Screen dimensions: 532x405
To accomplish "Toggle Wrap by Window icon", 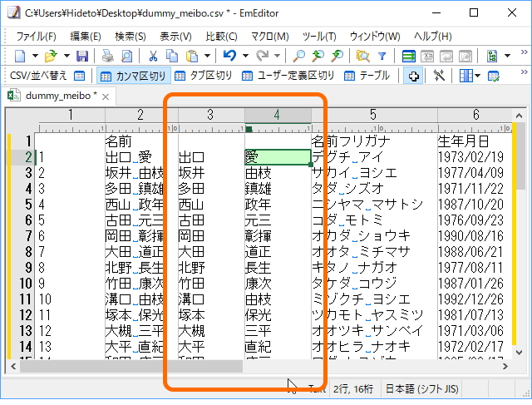I will tap(446, 56).
